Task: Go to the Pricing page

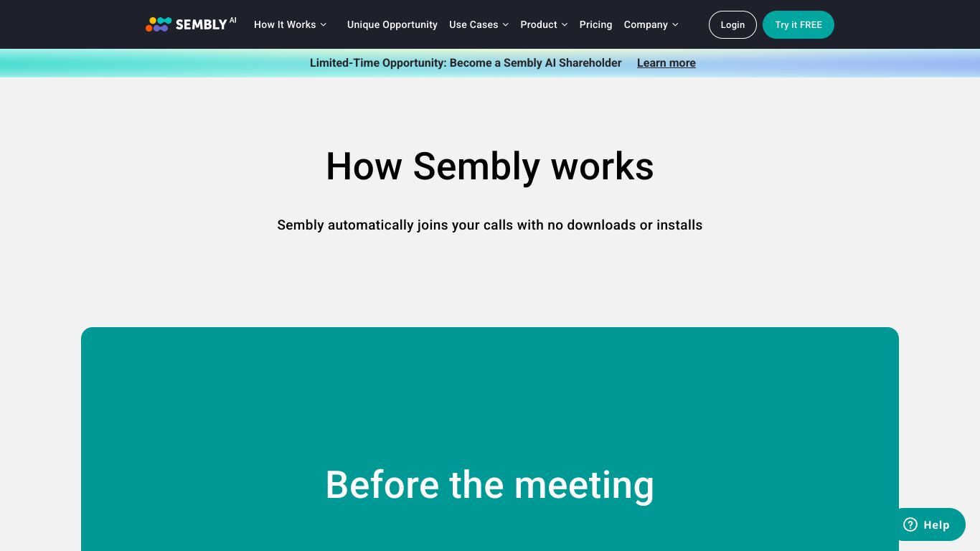Action: point(596,24)
